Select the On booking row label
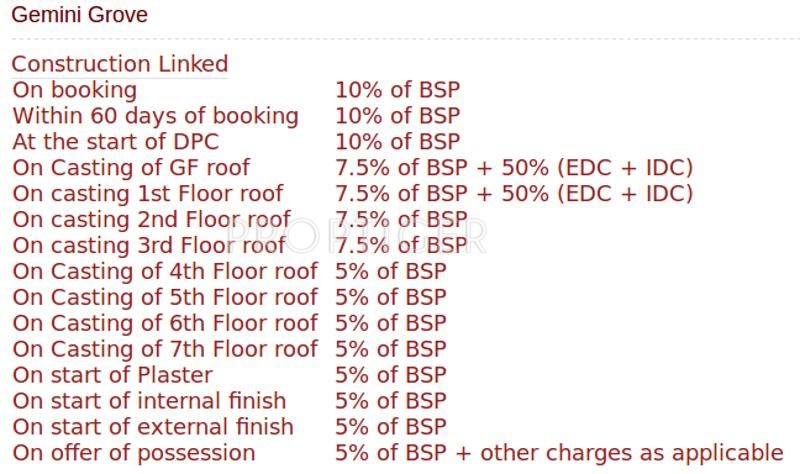Viewport: 800px width, 474px height. (x=74, y=90)
